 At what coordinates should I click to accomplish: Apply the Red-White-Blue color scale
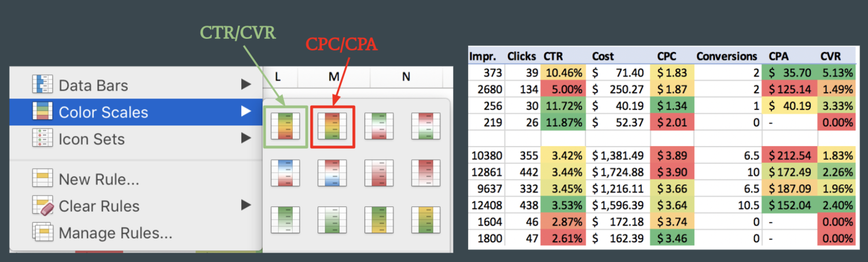pos(332,173)
